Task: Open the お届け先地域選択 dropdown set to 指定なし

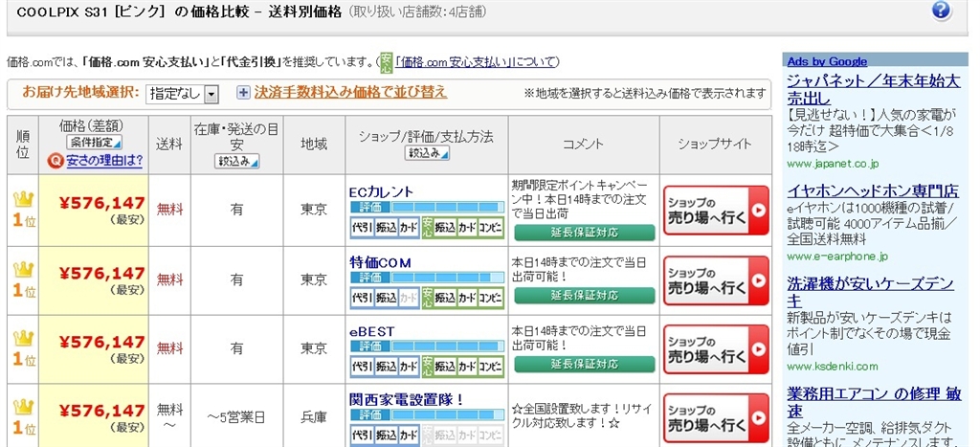Action: [x=182, y=95]
